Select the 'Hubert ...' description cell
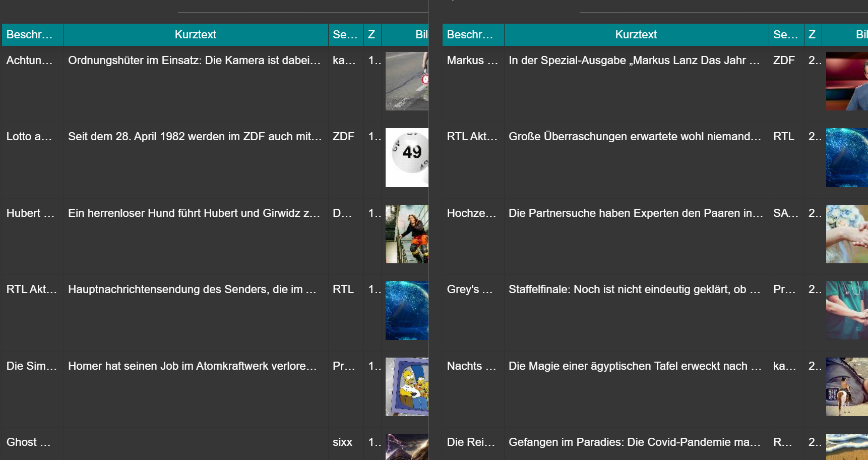The width and height of the screenshot is (868, 460). pyautogui.click(x=32, y=237)
